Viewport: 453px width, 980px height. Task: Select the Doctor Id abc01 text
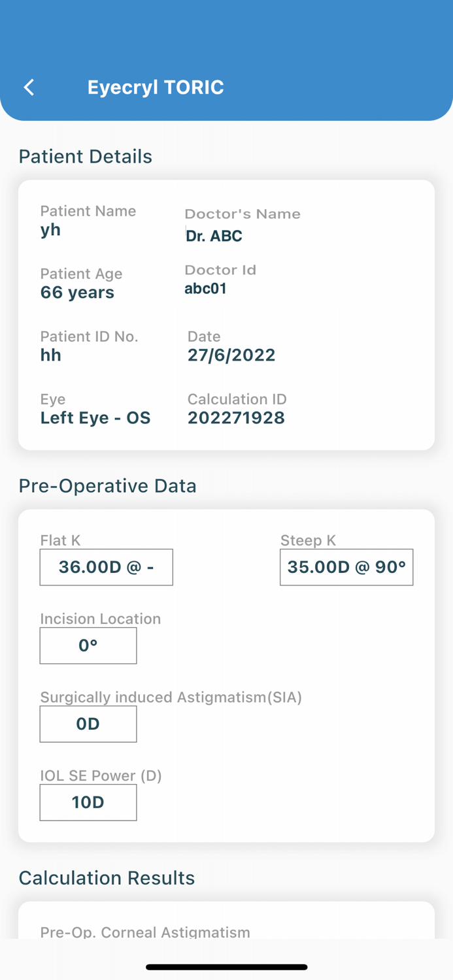pos(205,288)
